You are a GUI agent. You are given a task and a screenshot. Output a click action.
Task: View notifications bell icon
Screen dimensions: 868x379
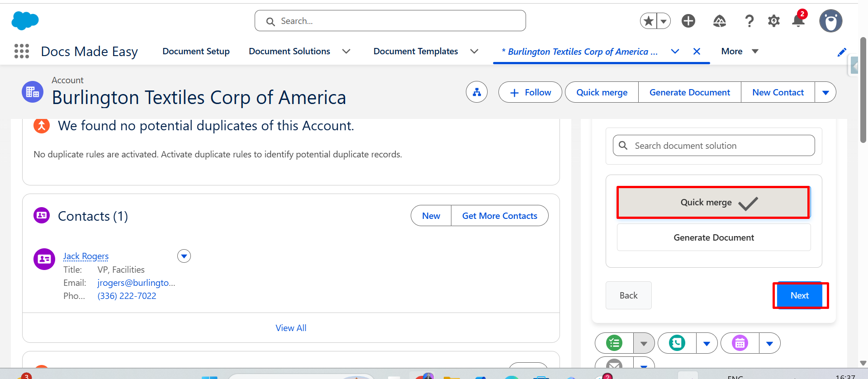pyautogui.click(x=798, y=21)
